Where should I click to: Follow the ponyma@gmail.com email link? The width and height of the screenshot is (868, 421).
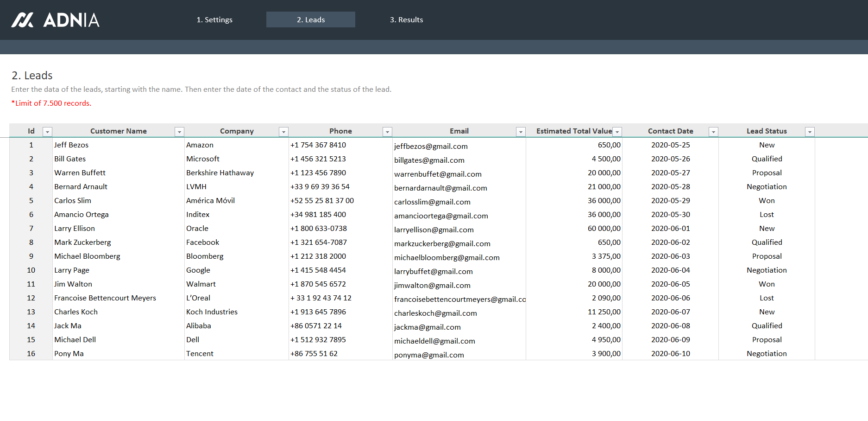[429, 355]
